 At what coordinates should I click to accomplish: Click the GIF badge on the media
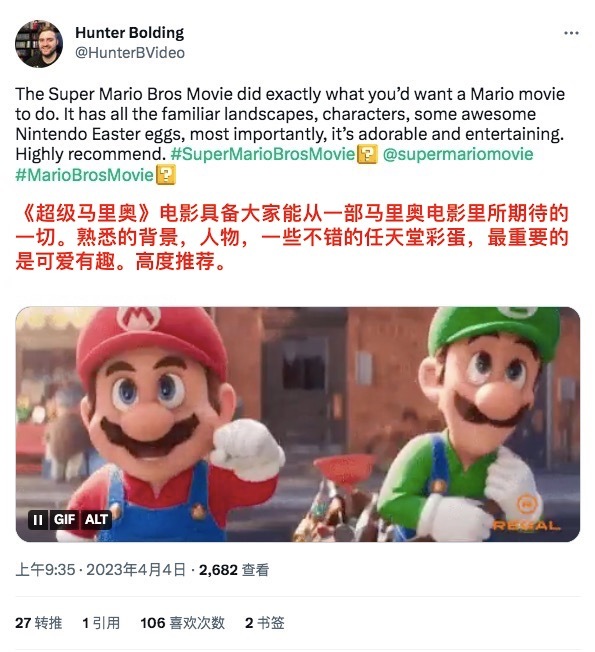click(64, 520)
